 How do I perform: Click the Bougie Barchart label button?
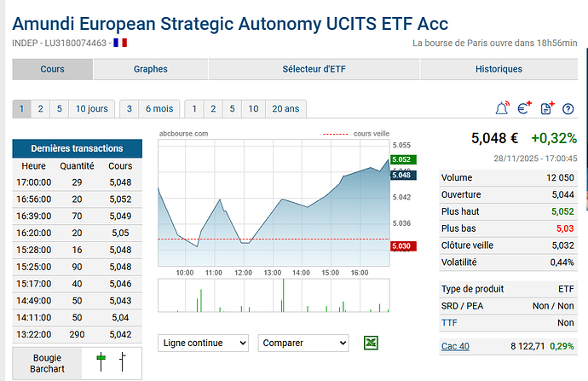[x=48, y=364]
